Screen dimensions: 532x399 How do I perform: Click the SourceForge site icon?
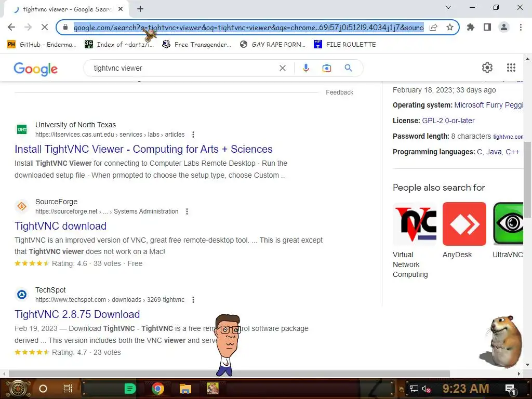(22, 206)
